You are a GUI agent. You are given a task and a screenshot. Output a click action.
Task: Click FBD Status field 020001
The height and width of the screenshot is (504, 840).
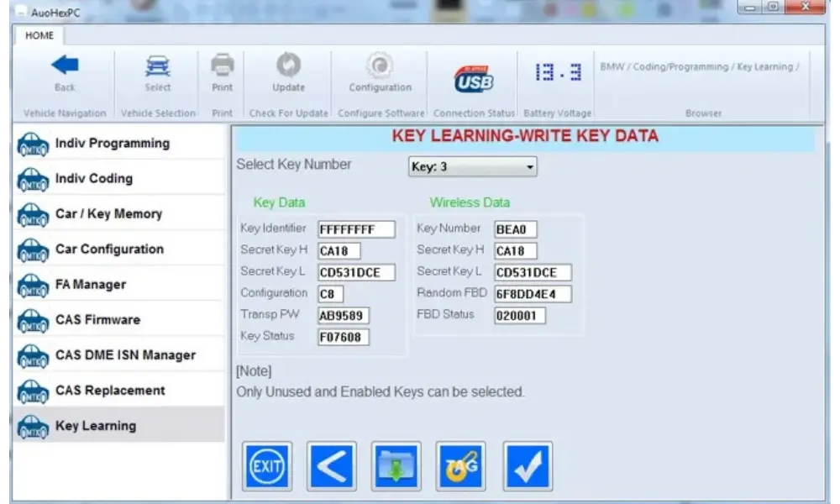[520, 316]
